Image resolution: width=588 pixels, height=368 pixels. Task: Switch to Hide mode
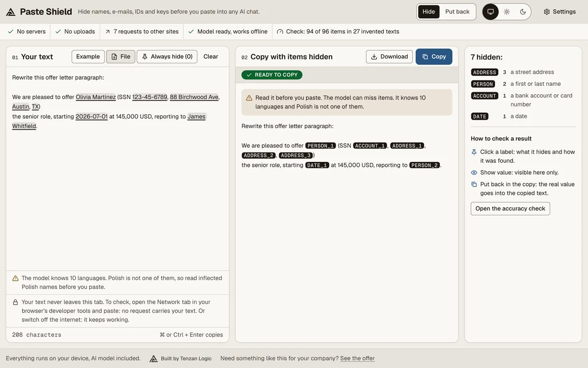tap(429, 12)
